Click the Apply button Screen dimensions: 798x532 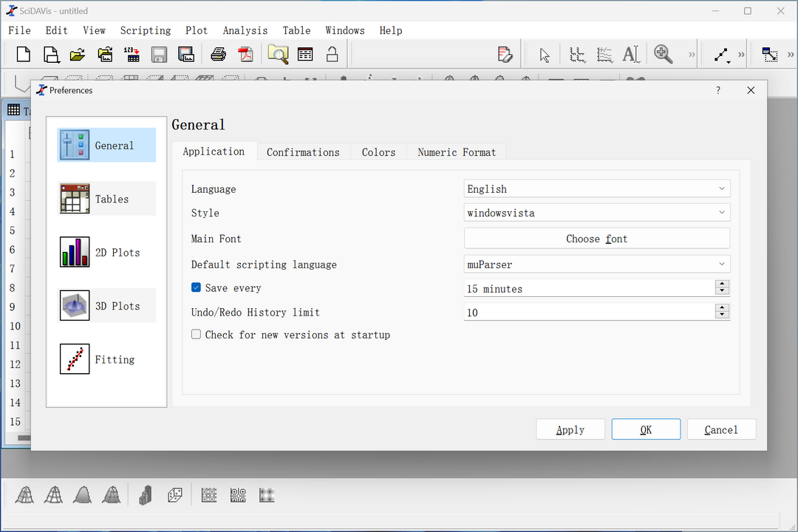[570, 430]
